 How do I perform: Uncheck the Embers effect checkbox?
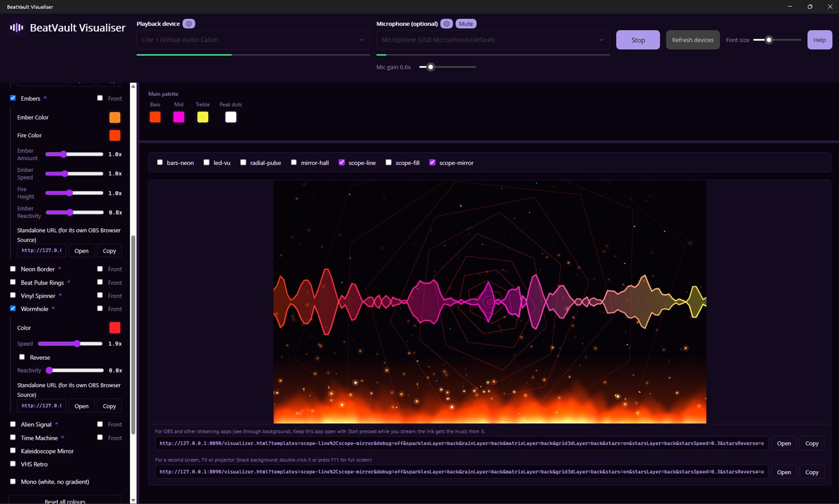13,98
